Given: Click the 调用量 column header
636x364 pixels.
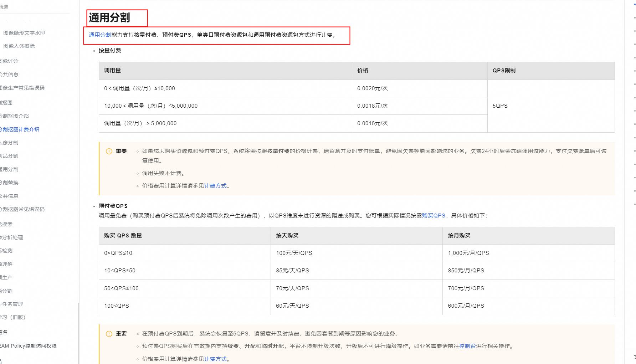Looking at the screenshot, I should pos(225,71).
